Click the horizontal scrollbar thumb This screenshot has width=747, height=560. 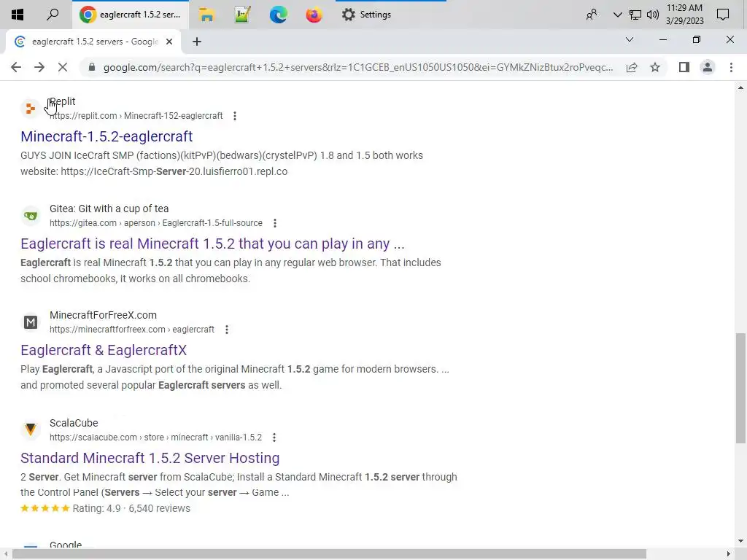329,554
